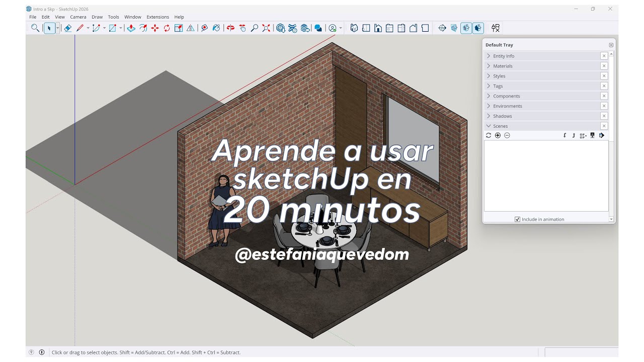Viewport: 644px width, 362px height.
Task: Select the Scale tool
Action: point(179,28)
